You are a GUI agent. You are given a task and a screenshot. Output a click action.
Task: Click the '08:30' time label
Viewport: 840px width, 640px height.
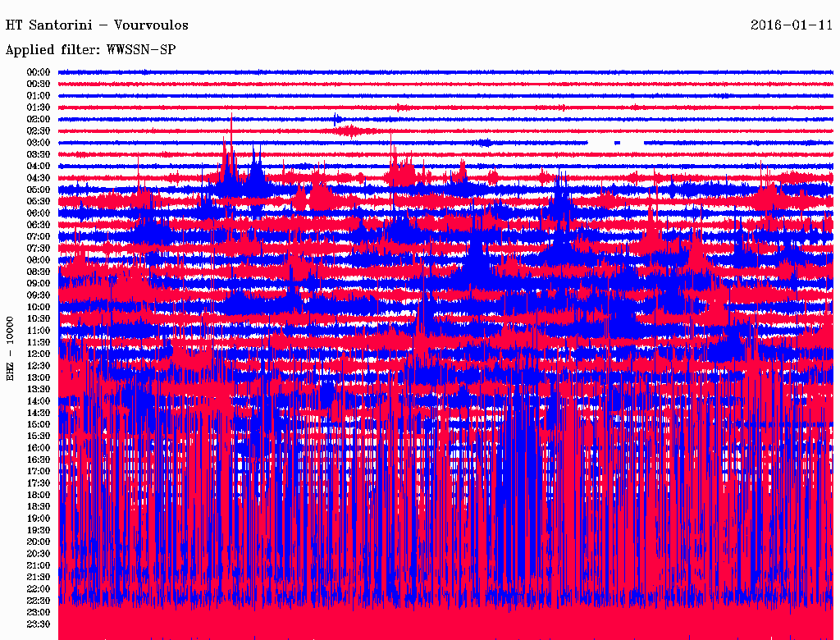(x=39, y=272)
